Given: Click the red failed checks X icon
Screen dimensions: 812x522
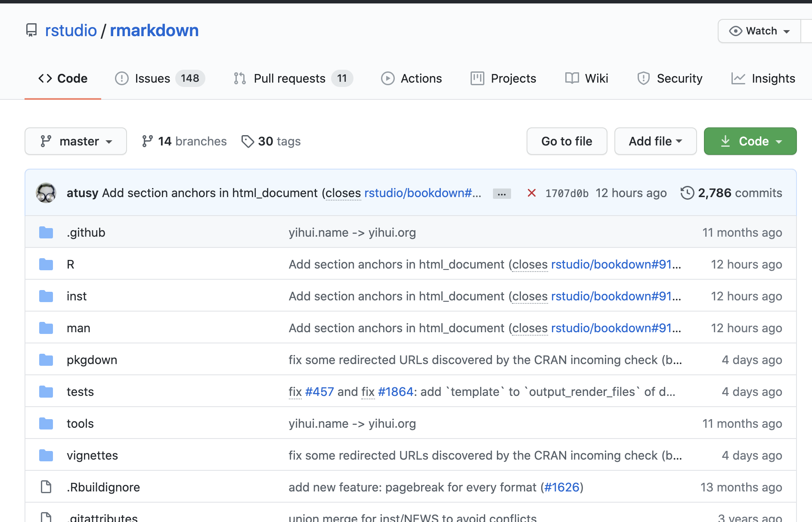Looking at the screenshot, I should [x=532, y=193].
